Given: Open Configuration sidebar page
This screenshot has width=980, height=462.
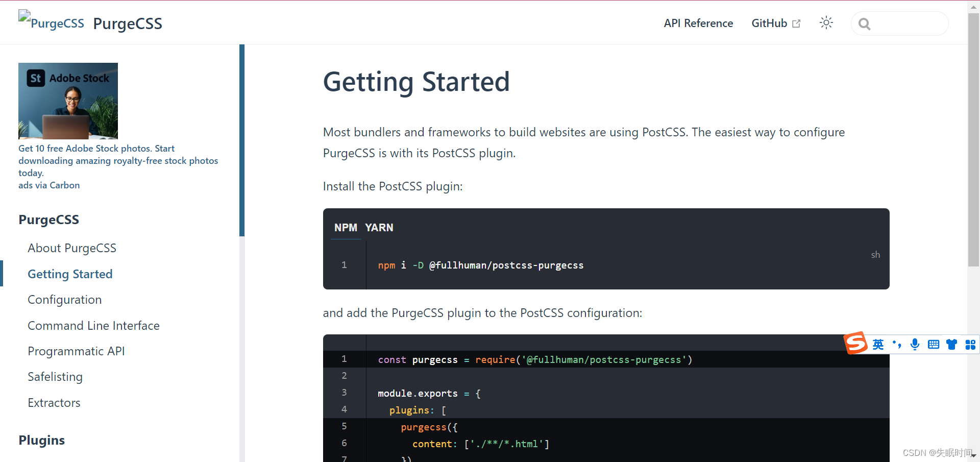Looking at the screenshot, I should click(64, 300).
